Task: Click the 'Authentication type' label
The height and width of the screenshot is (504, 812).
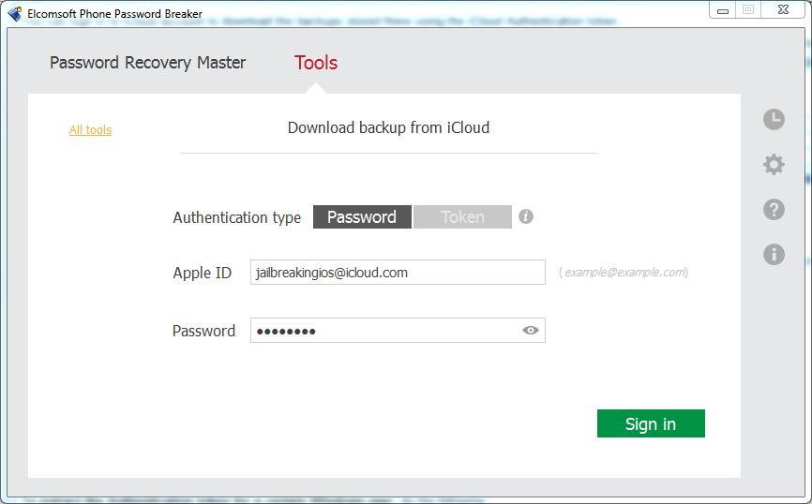Action: (x=236, y=217)
